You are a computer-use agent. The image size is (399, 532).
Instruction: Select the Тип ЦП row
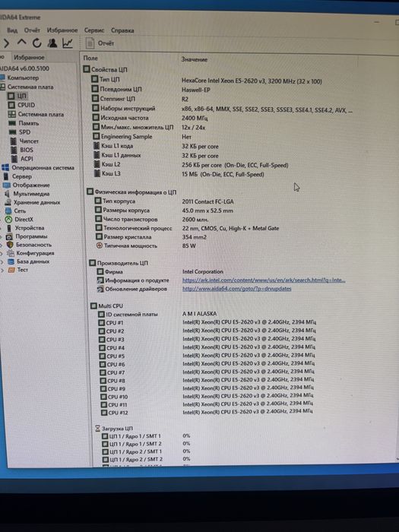pyautogui.click(x=206, y=80)
